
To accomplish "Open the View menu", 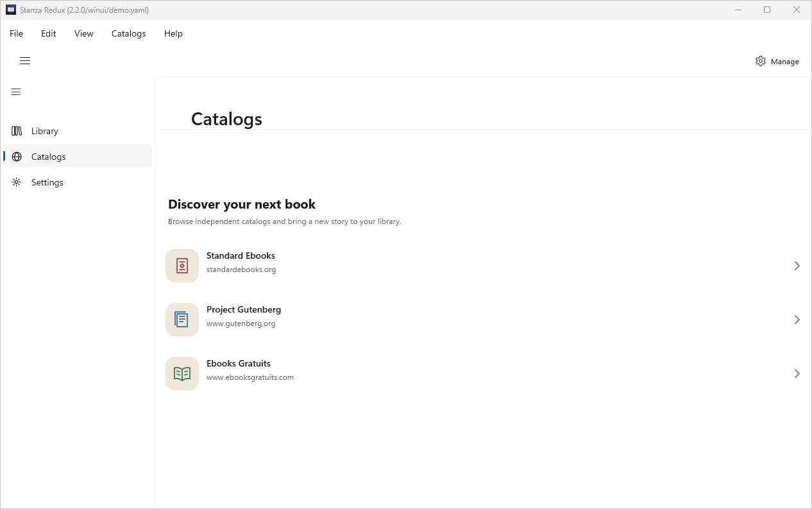I will (x=84, y=33).
